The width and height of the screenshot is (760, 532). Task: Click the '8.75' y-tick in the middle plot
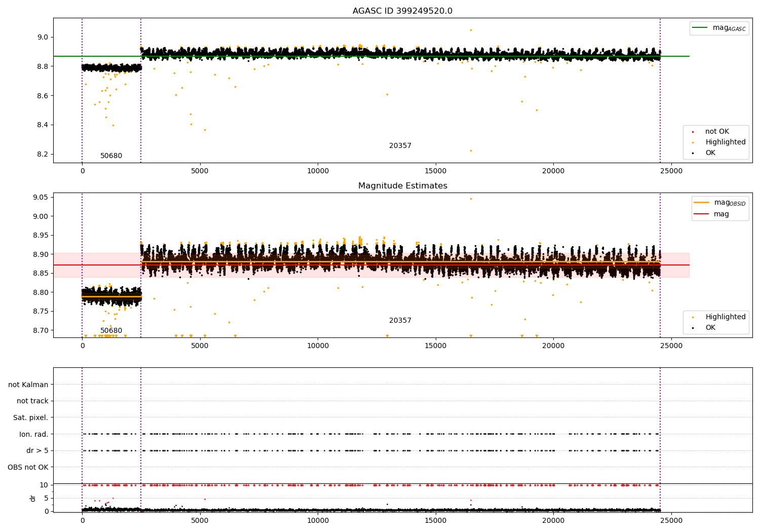[41, 311]
